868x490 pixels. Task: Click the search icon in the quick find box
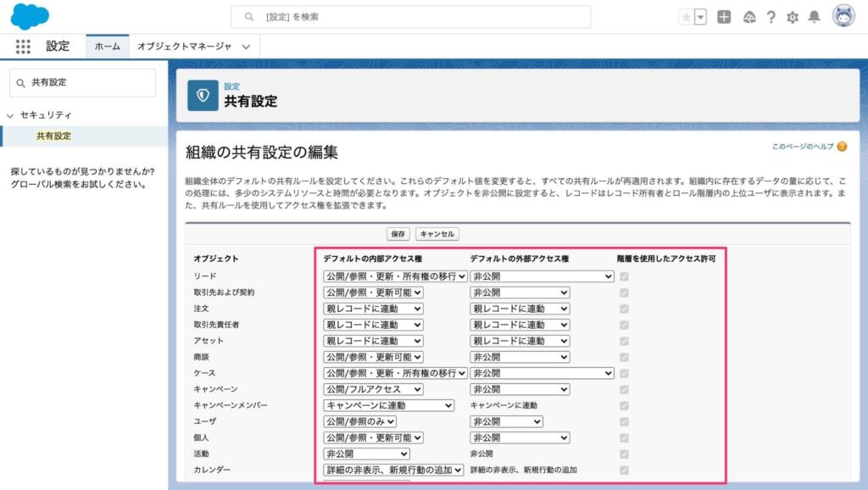click(20, 83)
